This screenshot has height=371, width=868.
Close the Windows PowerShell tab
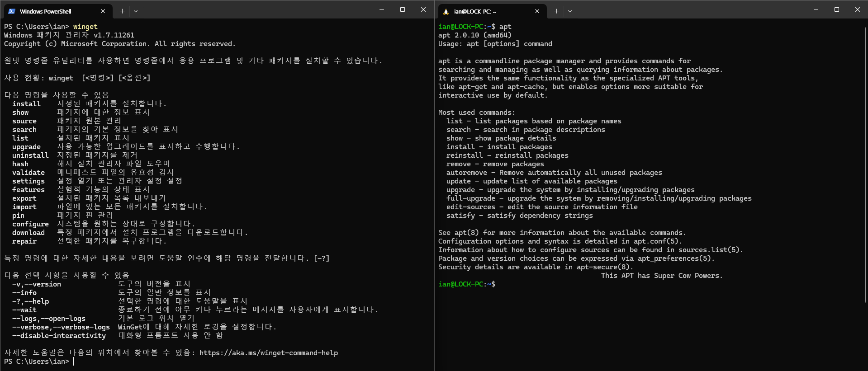[103, 11]
